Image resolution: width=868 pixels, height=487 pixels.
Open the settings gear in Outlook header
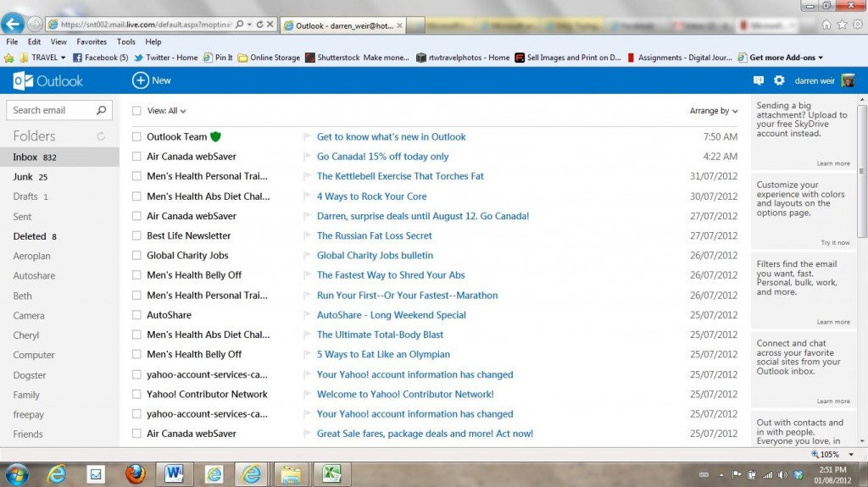tap(779, 80)
